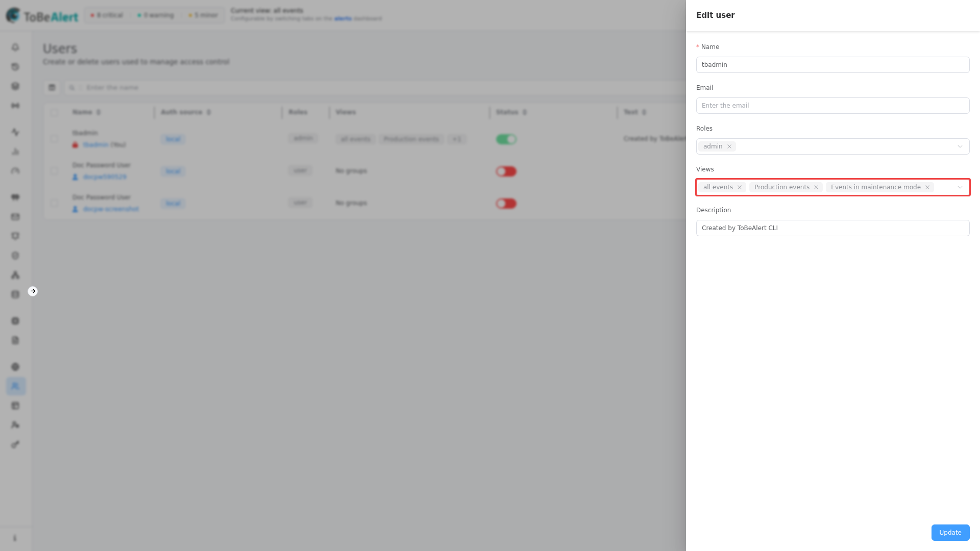Focus the 'Enter the name' search box
The height and width of the screenshot is (551, 980).
pyautogui.click(x=375, y=88)
